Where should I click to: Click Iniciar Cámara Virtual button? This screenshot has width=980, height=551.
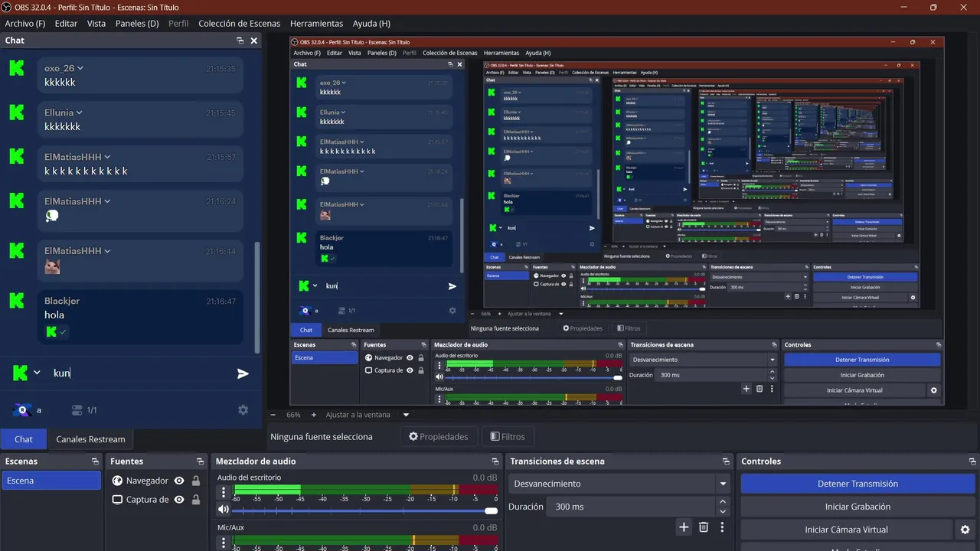pyautogui.click(x=847, y=530)
